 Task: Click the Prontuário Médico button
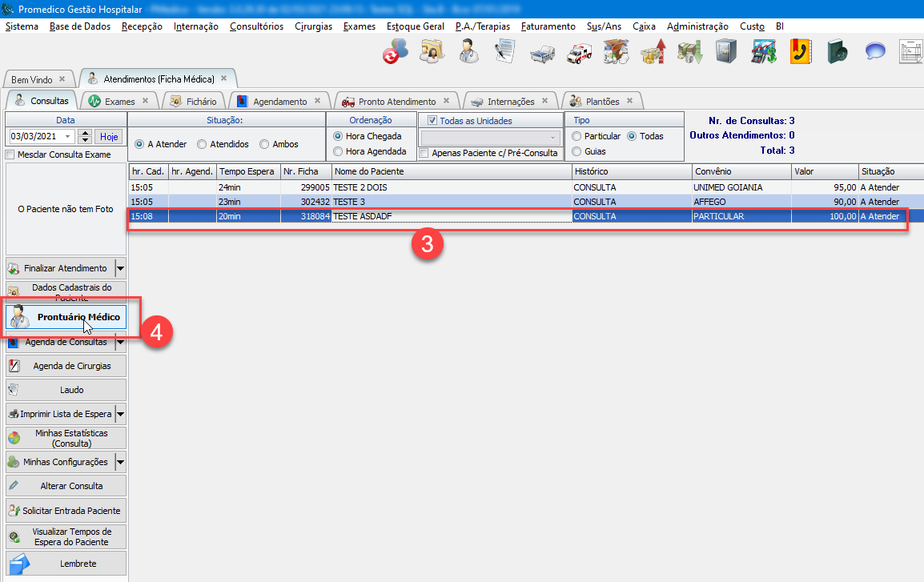click(x=67, y=317)
